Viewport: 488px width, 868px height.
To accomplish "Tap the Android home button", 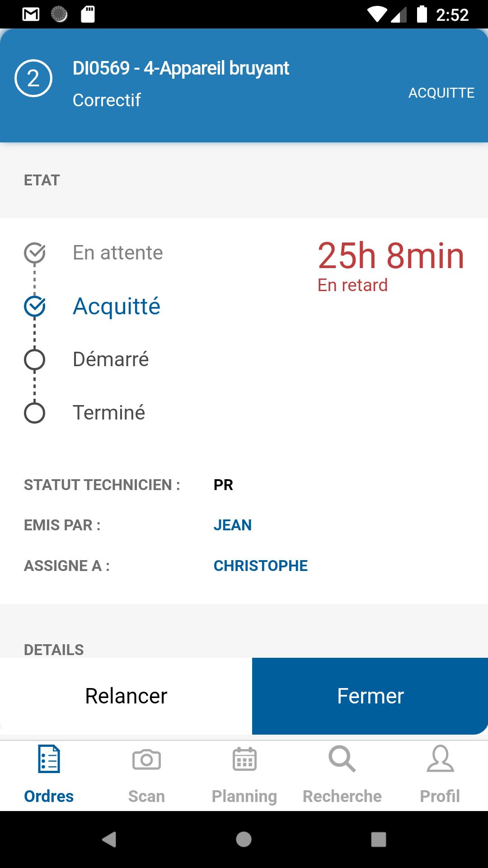I will (x=244, y=840).
